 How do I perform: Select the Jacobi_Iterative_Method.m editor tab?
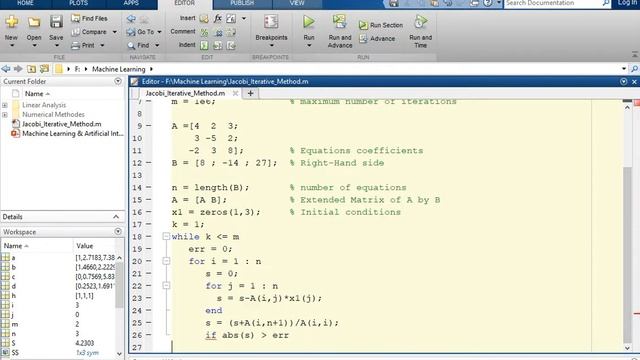[185, 93]
